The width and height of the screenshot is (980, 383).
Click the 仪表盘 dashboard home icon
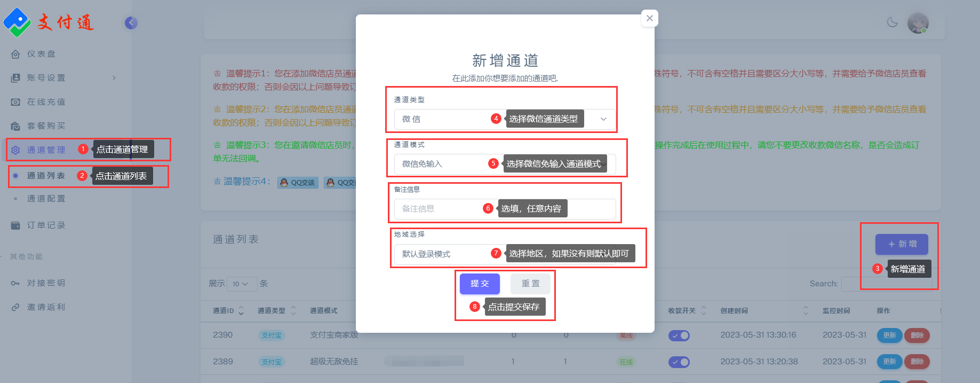(x=15, y=54)
